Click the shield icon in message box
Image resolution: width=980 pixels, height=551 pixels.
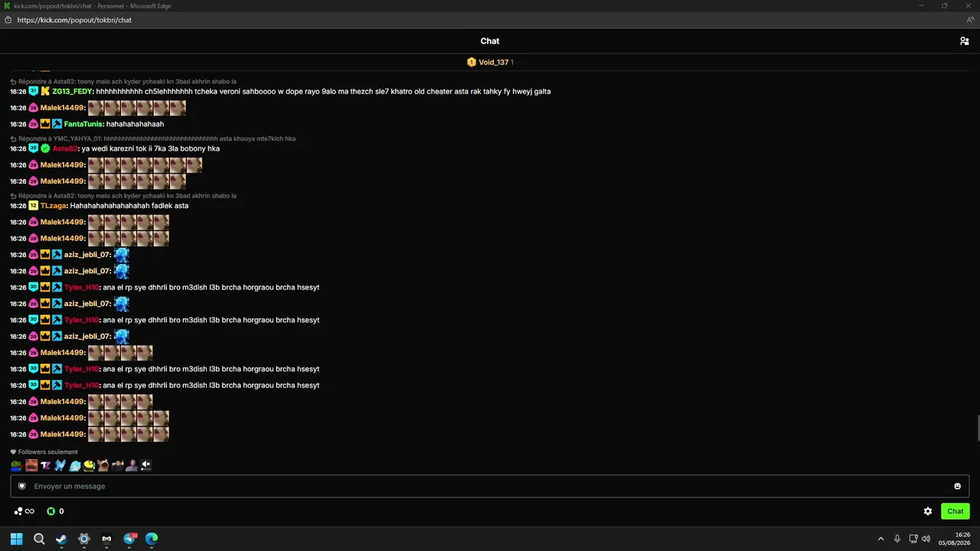click(22, 486)
